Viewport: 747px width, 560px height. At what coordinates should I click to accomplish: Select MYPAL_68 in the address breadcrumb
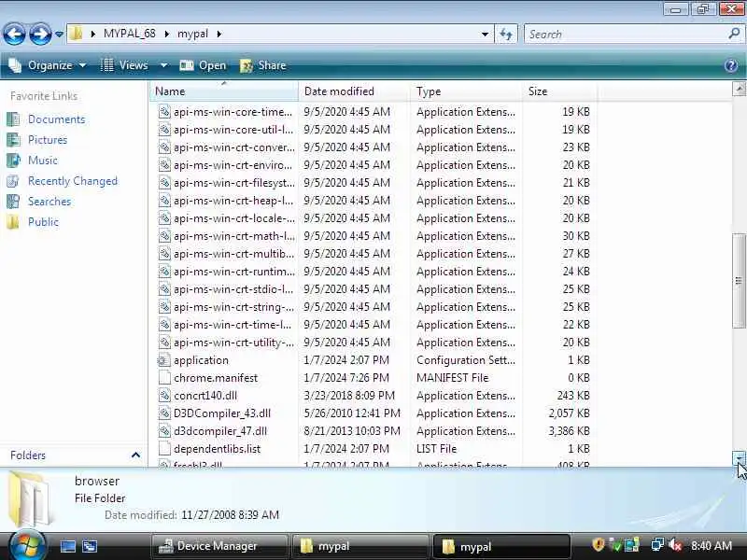tap(129, 34)
